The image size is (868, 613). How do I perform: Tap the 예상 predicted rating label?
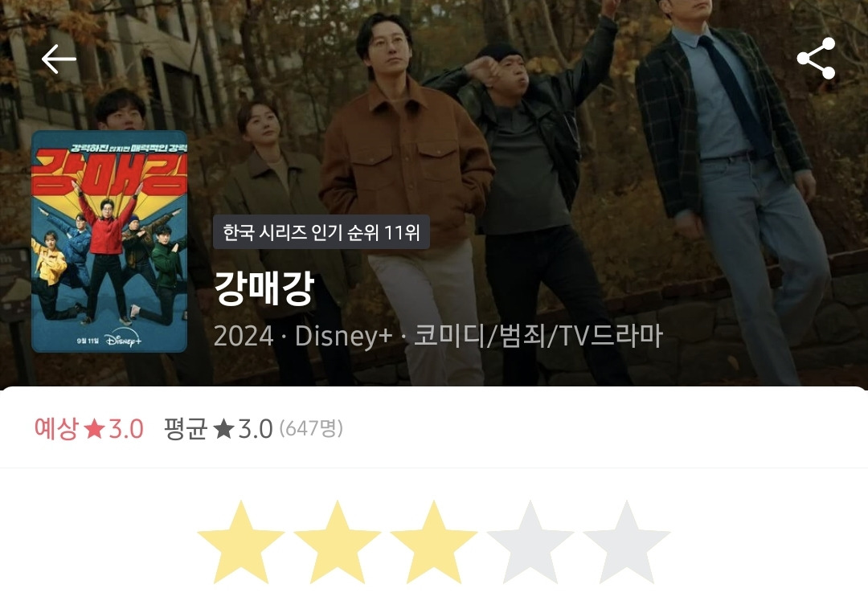56,429
